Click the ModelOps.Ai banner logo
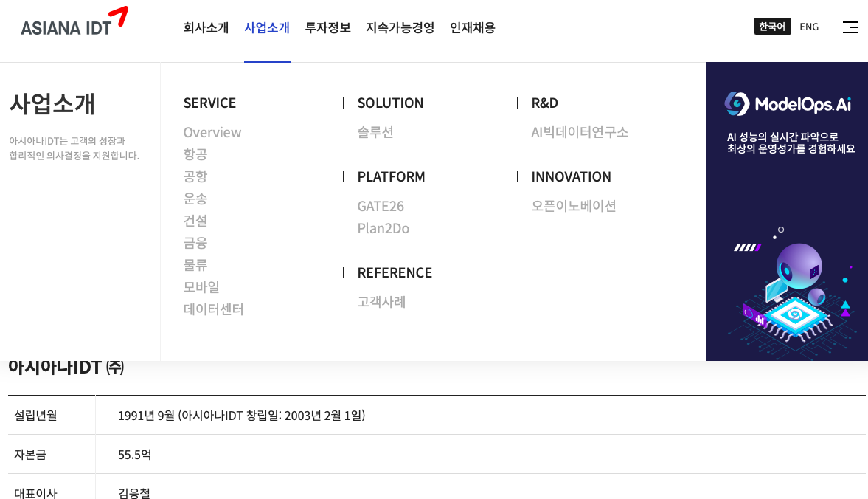Image resolution: width=868 pixels, height=499 pixels. pyautogui.click(x=788, y=103)
